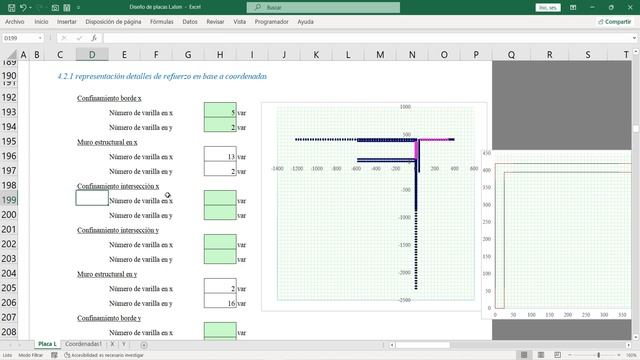Open the Archivo menu
Image resolution: width=640 pixels, height=360 pixels.
point(15,22)
